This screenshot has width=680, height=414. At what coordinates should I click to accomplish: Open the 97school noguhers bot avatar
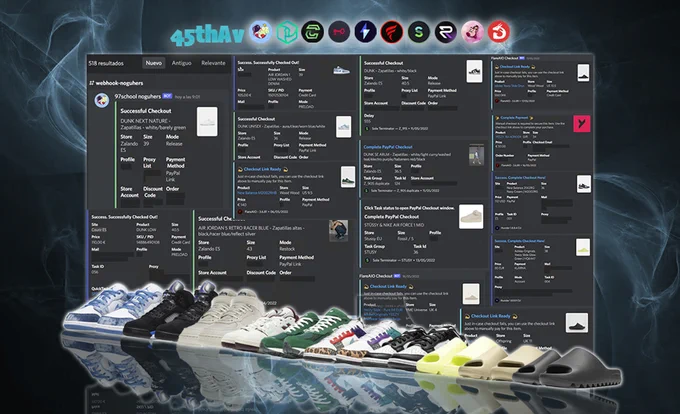coord(102,100)
